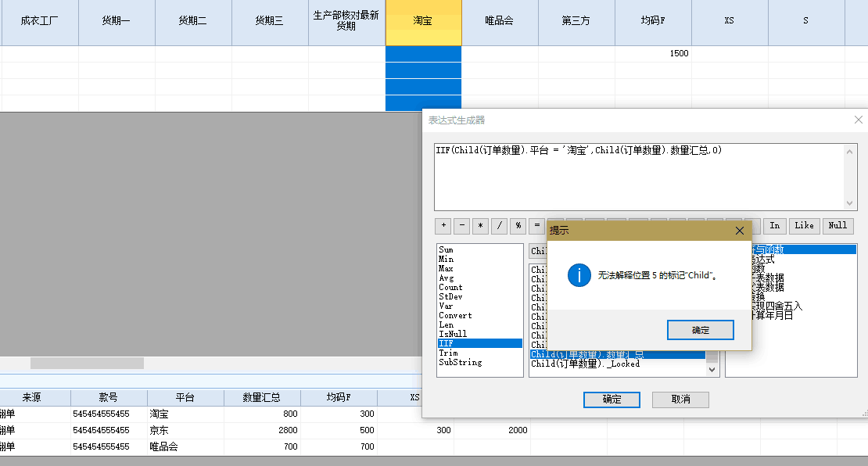
Task: Close the 表达式生成器 window
Action: coord(859,120)
